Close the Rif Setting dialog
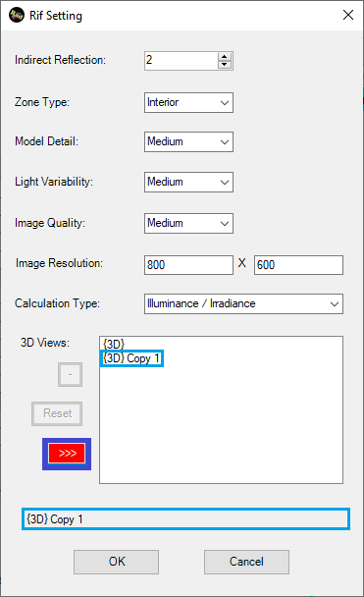 click(x=348, y=16)
